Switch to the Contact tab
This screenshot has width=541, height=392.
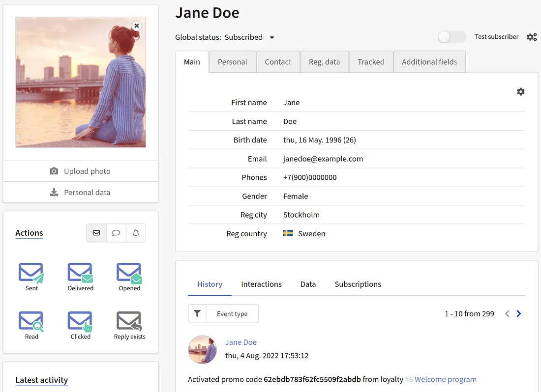(x=278, y=62)
